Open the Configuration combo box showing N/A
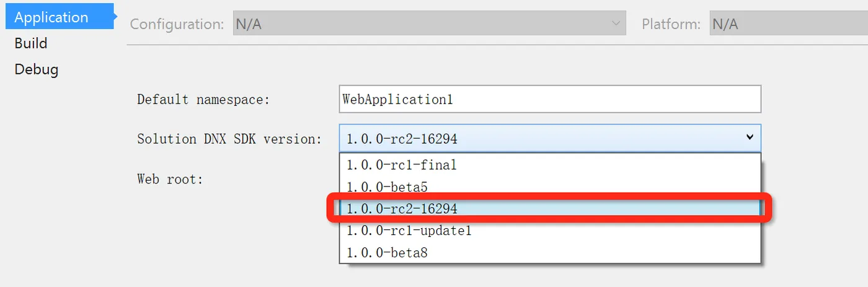This screenshot has height=287, width=868. point(422,25)
